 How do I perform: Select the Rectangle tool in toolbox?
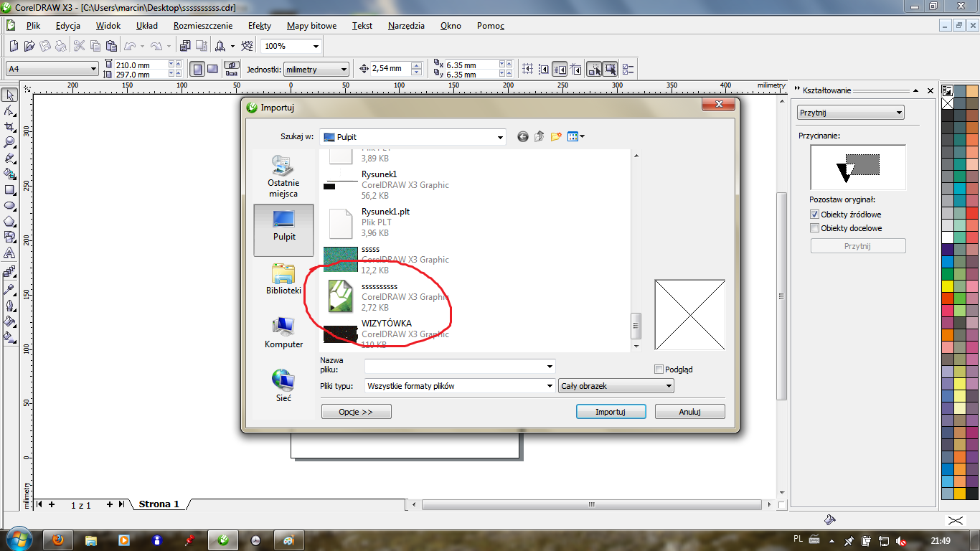coord(10,189)
